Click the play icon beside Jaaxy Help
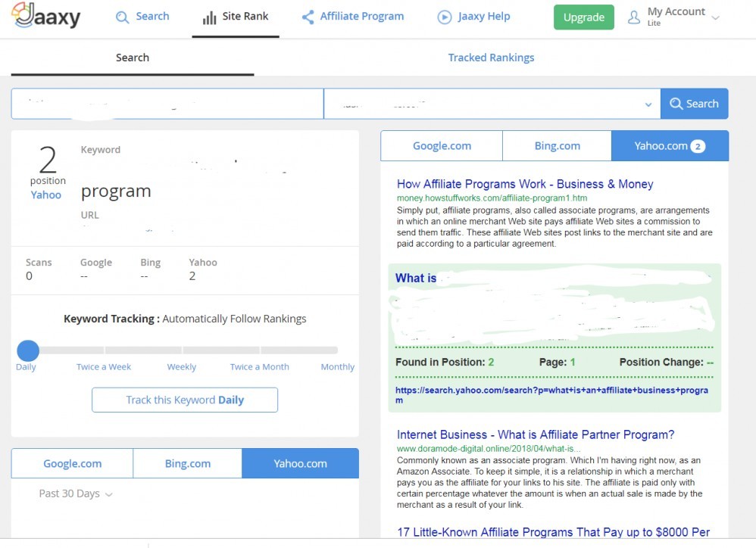This screenshot has height=548, width=756. (x=444, y=17)
